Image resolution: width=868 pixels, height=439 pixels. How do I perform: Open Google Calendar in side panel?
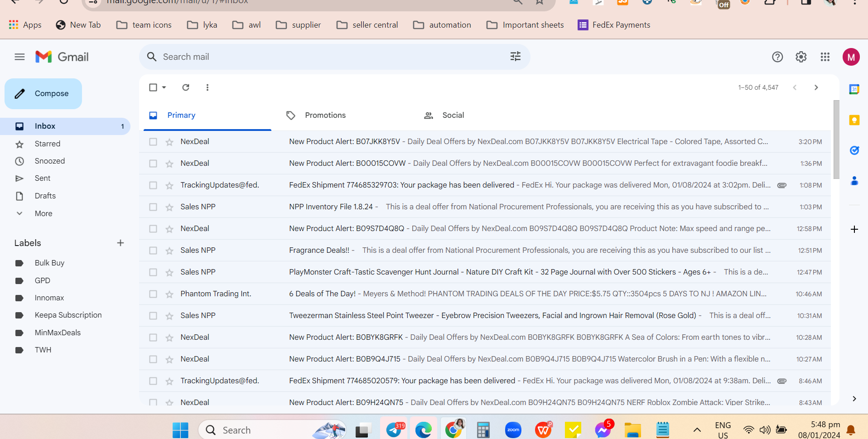click(x=854, y=89)
